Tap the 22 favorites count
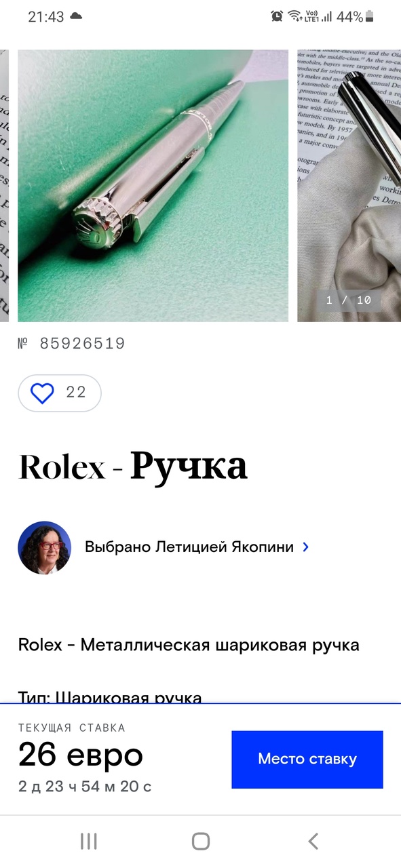Viewport: 401px width, 868px height. click(x=76, y=393)
